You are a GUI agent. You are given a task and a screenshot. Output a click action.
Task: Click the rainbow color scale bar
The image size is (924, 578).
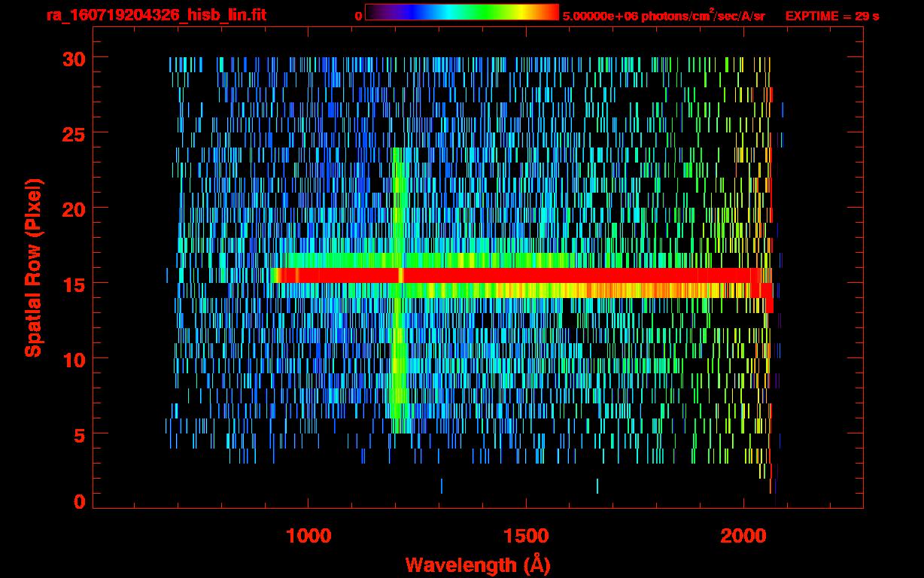click(x=462, y=12)
